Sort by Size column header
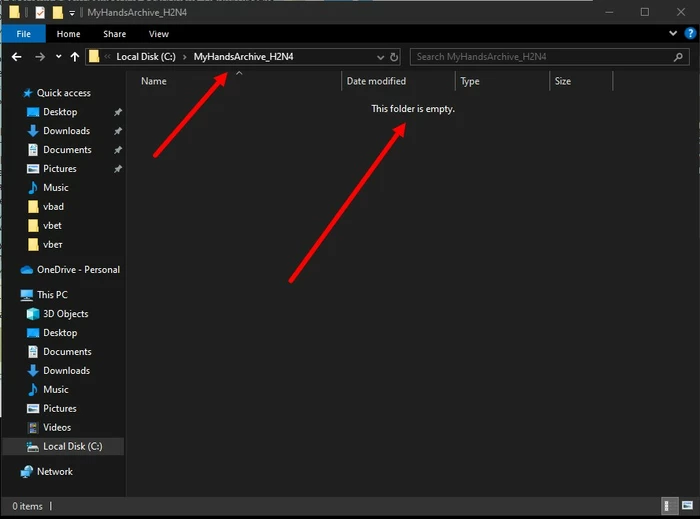 (x=562, y=81)
